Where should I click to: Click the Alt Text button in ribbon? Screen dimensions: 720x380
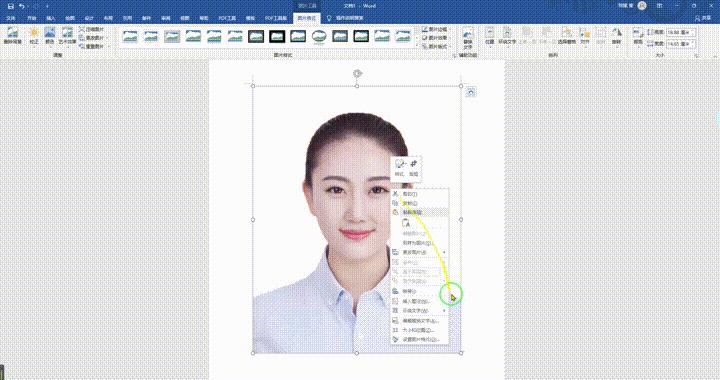click(467, 38)
